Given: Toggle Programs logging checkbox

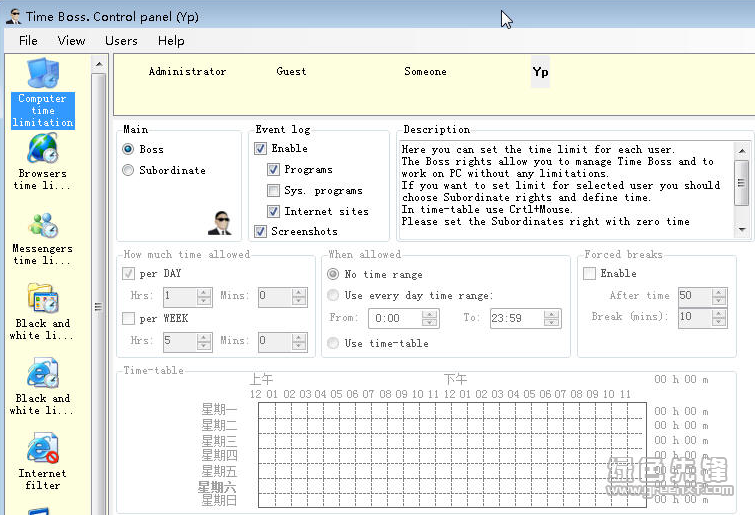Looking at the screenshot, I should [x=273, y=169].
